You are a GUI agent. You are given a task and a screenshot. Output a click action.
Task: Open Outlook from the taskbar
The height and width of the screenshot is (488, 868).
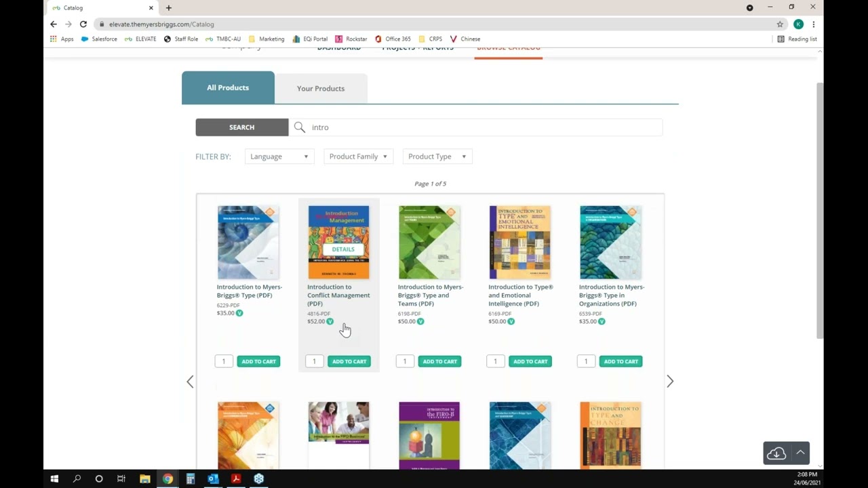pos(213,479)
